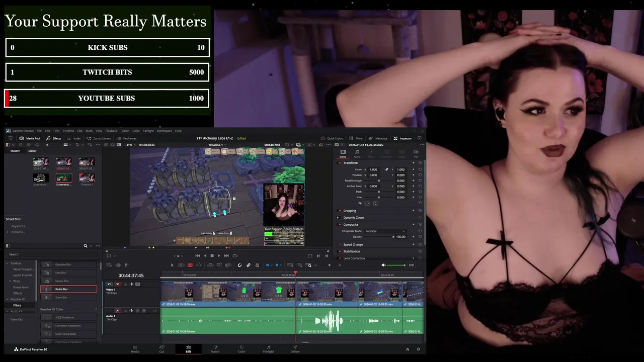Viewport: 644px width, 362px height.
Task: Select the Radial Blur effect
Action: tap(68, 289)
